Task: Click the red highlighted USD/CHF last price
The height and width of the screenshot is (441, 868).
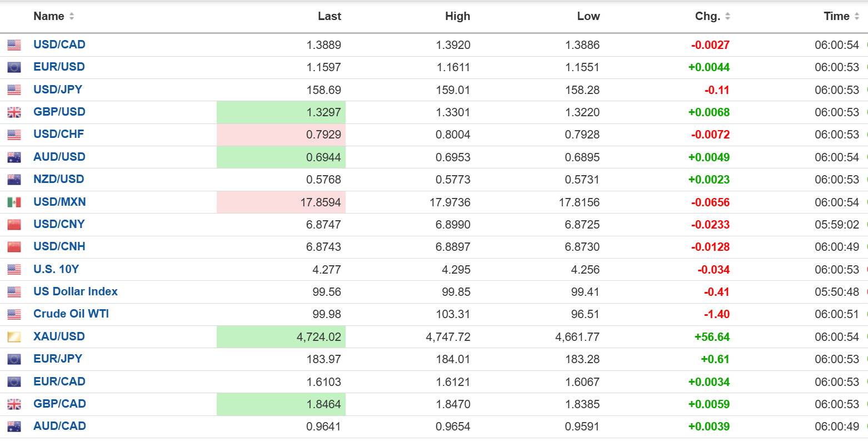Action: tap(323, 135)
